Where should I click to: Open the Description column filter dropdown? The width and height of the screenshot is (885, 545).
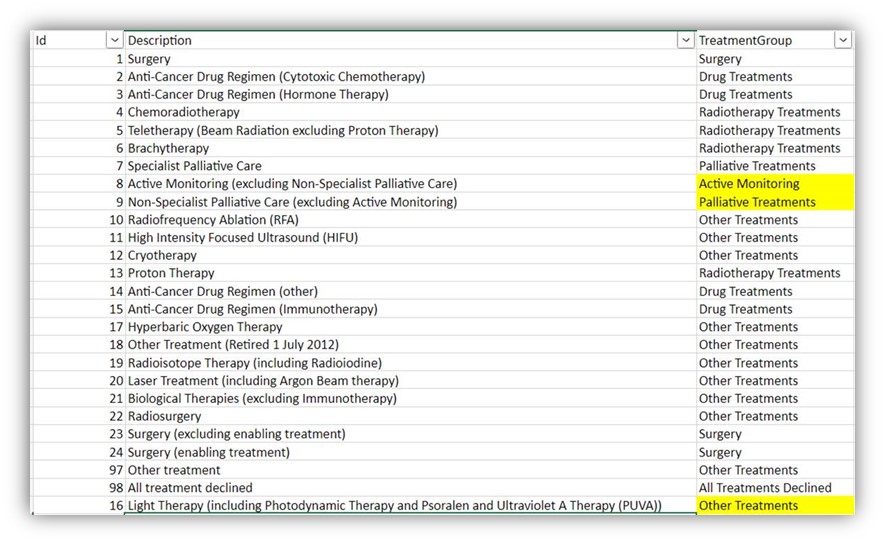(686, 40)
